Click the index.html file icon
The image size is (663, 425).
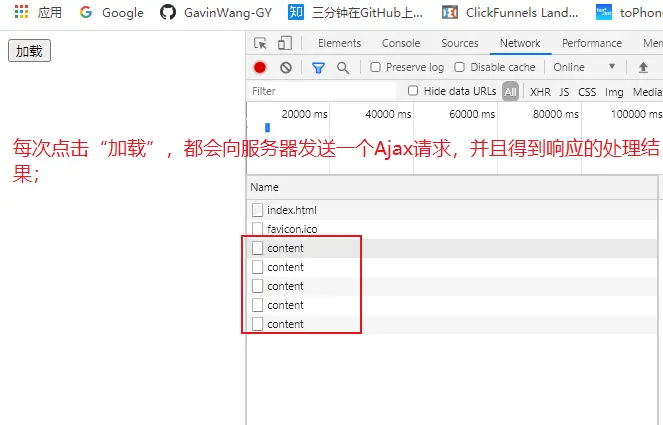[257, 210]
